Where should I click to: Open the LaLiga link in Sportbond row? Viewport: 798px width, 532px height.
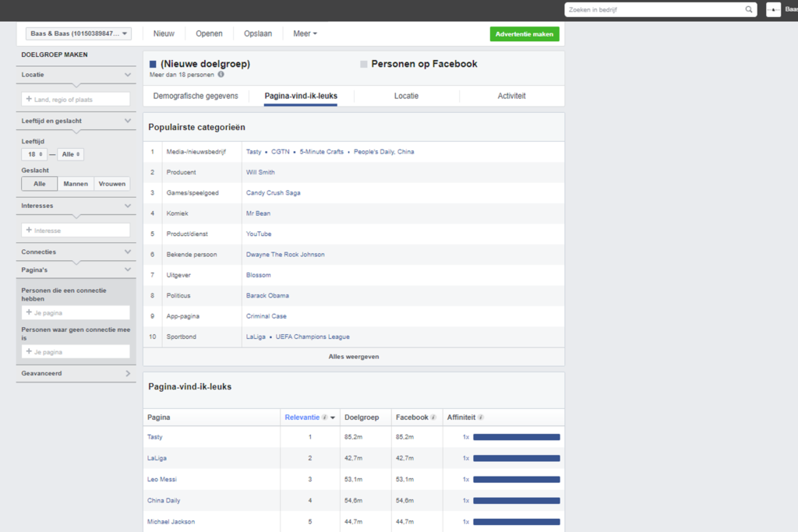[x=256, y=336]
